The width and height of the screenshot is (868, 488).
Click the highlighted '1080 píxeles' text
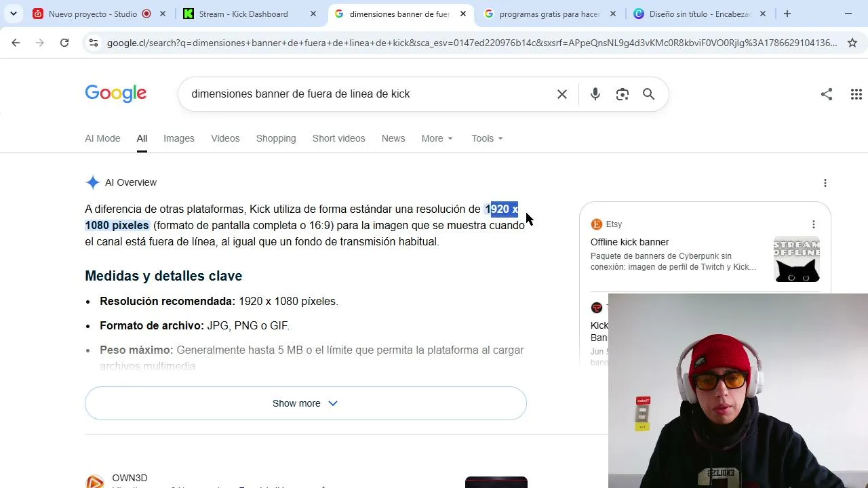click(x=117, y=225)
